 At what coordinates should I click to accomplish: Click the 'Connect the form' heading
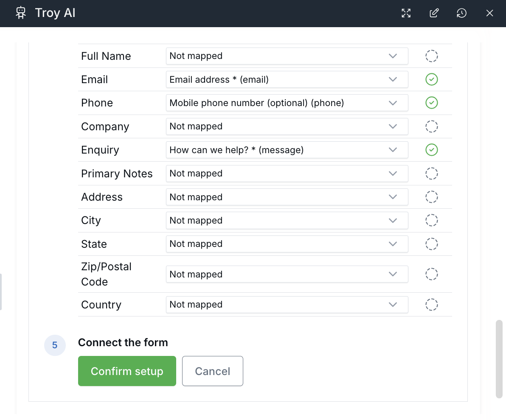pyautogui.click(x=123, y=343)
